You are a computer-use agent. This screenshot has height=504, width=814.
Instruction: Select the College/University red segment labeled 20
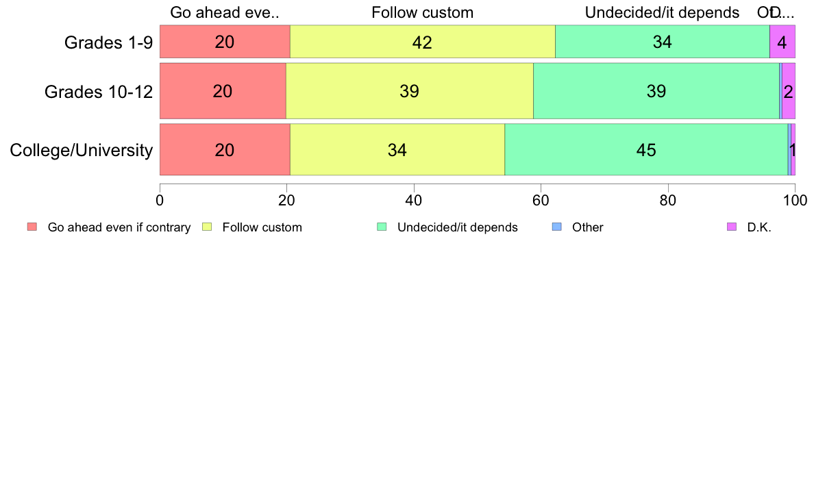[x=225, y=149]
